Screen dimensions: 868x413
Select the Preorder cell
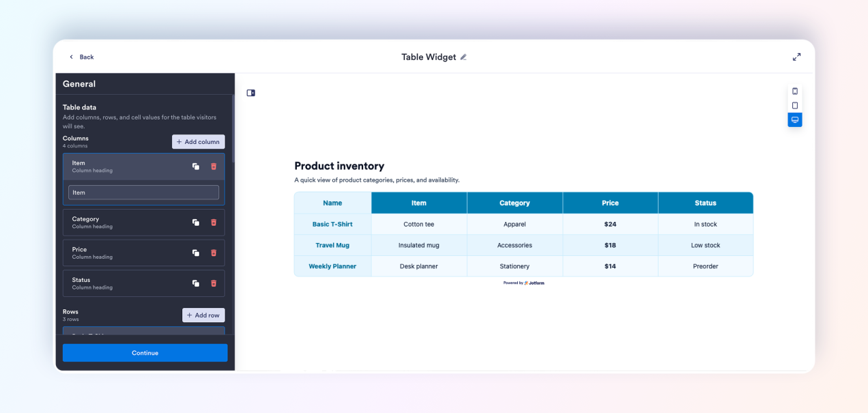[706, 266]
